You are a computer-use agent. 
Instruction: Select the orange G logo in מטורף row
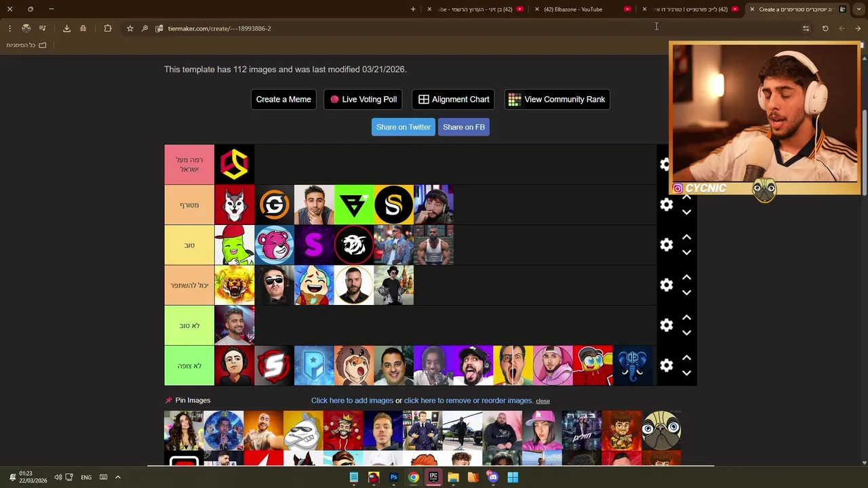(x=274, y=205)
